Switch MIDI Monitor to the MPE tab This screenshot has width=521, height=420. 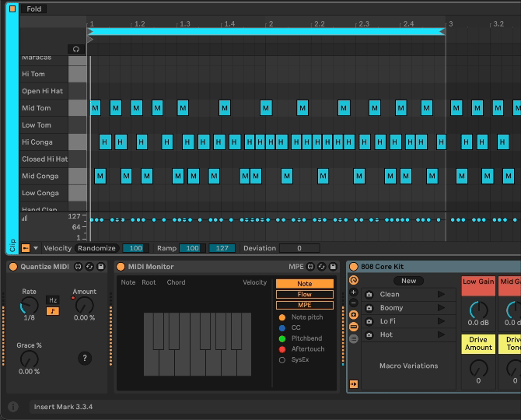pyautogui.click(x=304, y=306)
